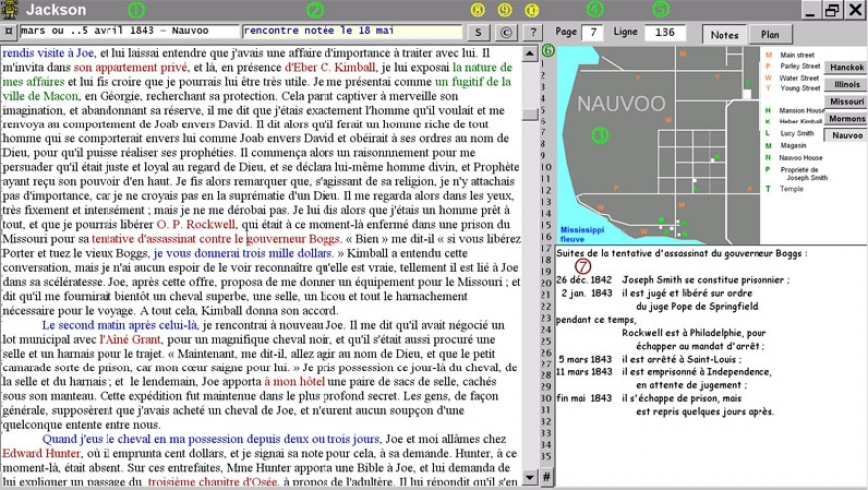
Task: Click the 'Page' label in toolbar
Action: pyautogui.click(x=566, y=32)
